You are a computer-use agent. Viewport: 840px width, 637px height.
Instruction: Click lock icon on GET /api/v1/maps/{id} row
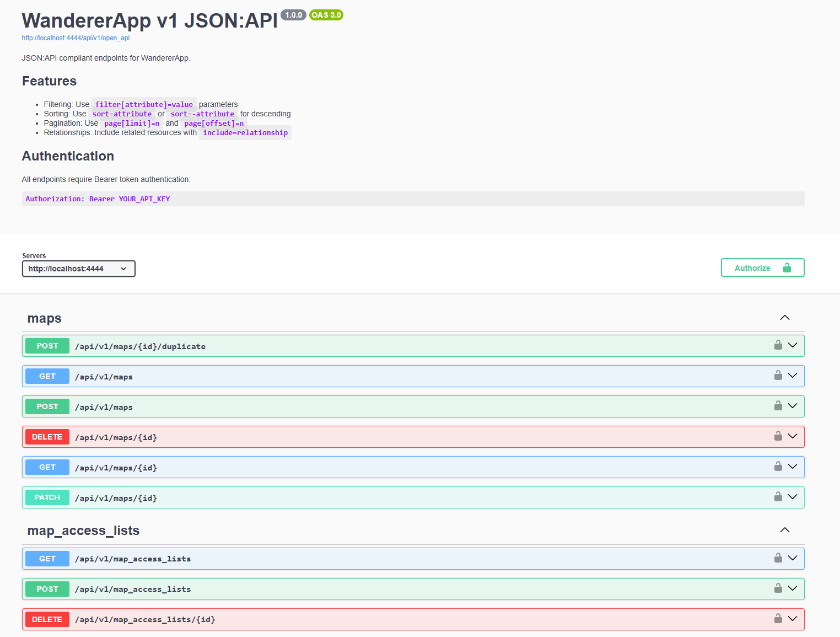click(778, 467)
